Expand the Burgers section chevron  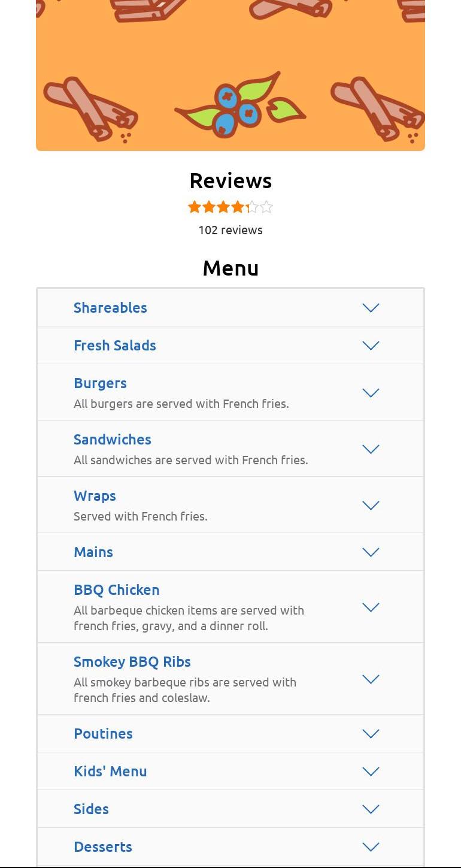[371, 393]
